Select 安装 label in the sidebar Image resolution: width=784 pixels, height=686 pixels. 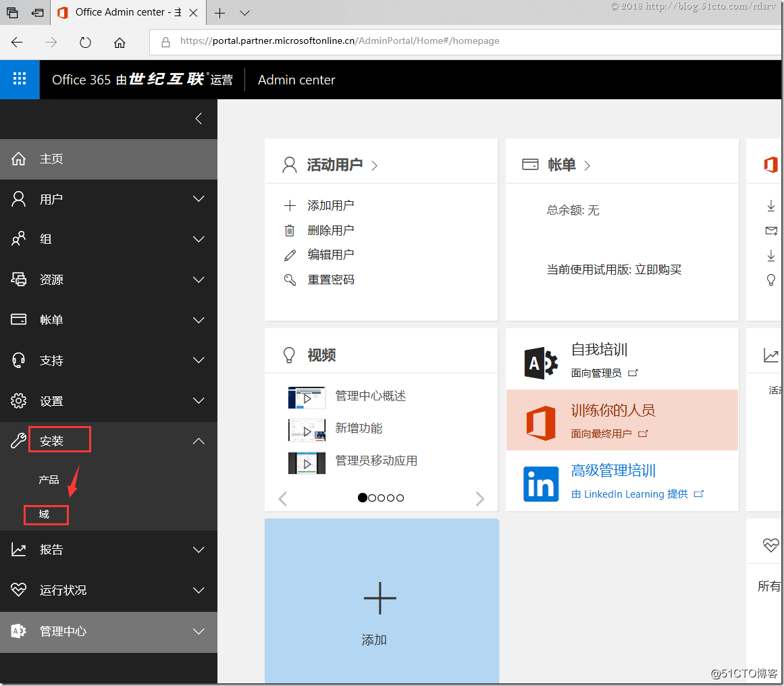[x=51, y=441]
